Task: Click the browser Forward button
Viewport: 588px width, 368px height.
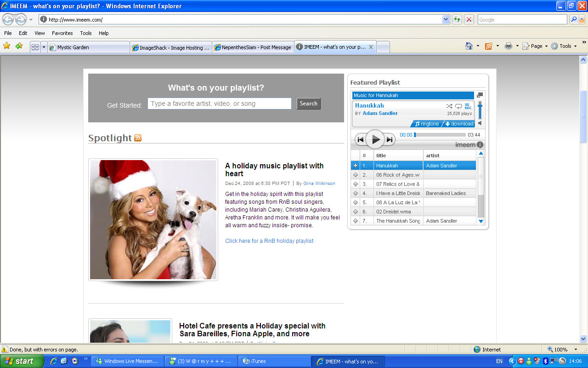Action: [x=21, y=20]
